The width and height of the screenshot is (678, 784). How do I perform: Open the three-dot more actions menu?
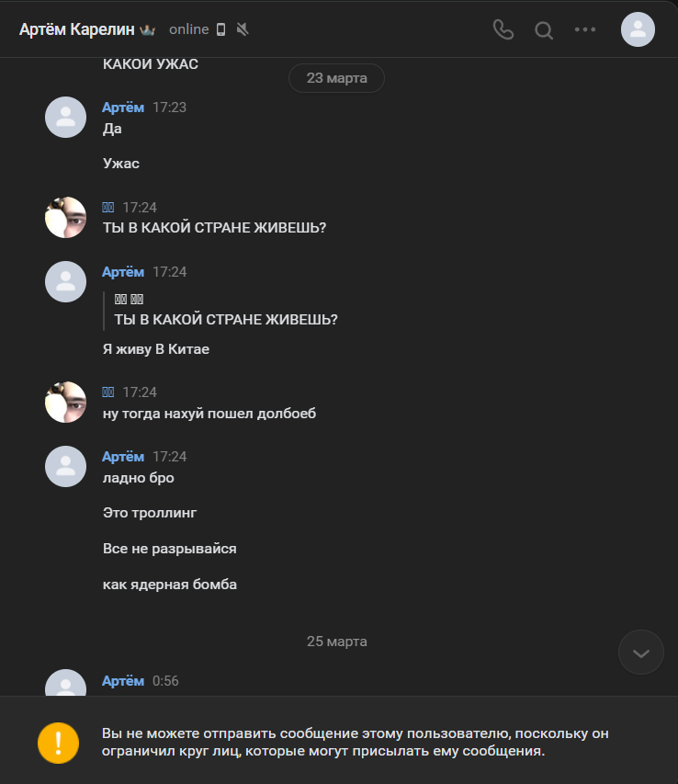point(585,29)
